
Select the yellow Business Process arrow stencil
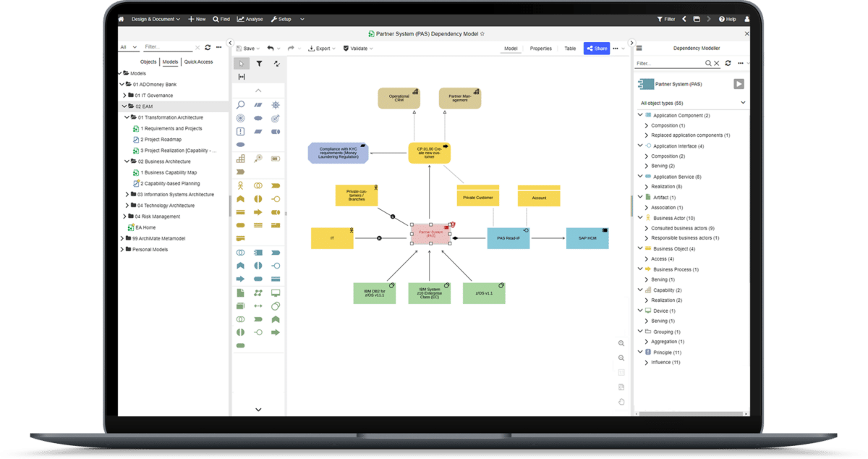(x=258, y=211)
